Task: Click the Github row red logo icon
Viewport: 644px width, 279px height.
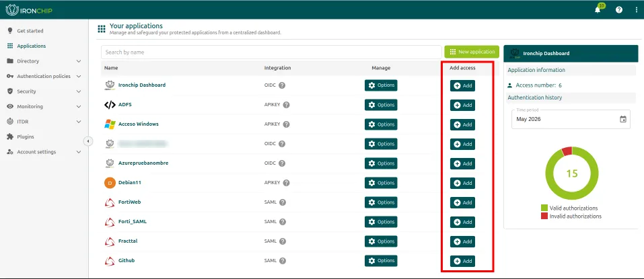Action: [x=110, y=261]
